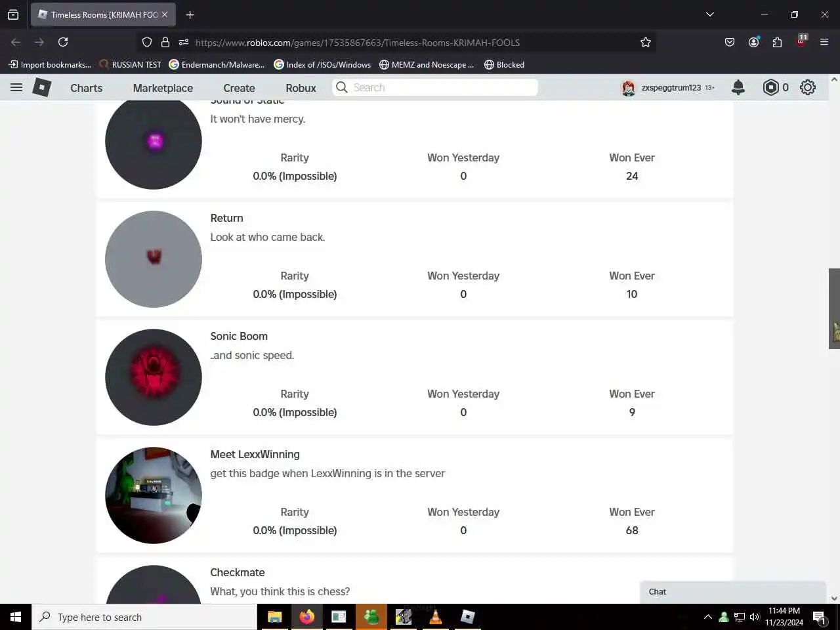The width and height of the screenshot is (840, 630).
Task: Click the It won't have mercy badge image
Action: 154,145
